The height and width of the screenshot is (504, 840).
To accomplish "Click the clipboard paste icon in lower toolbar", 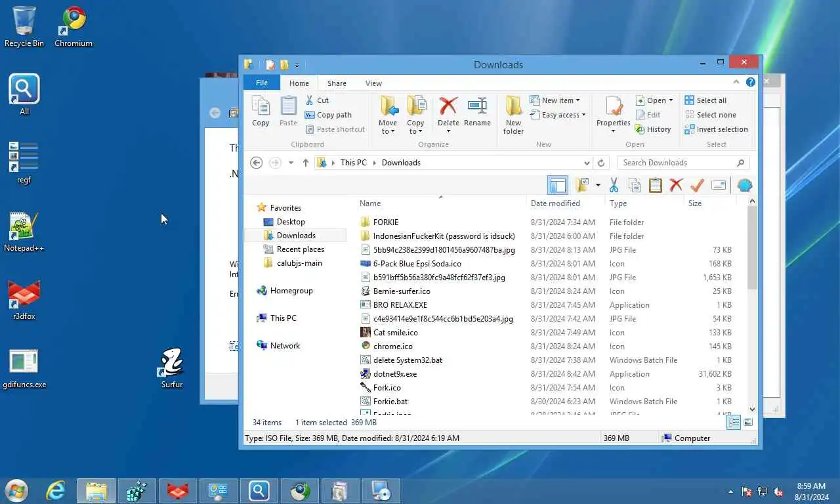I will pyautogui.click(x=655, y=185).
